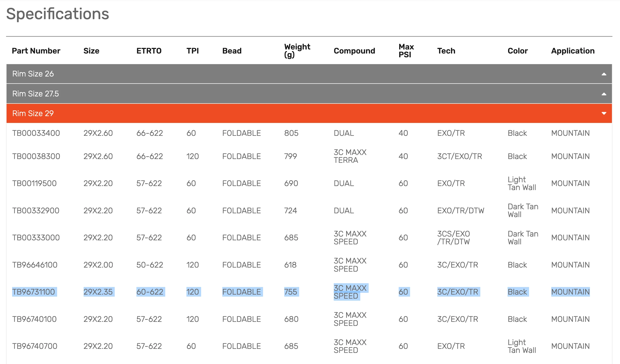The image size is (620, 364).
Task: Click the 3CT/EXO/TR tech cell
Action: 460,156
